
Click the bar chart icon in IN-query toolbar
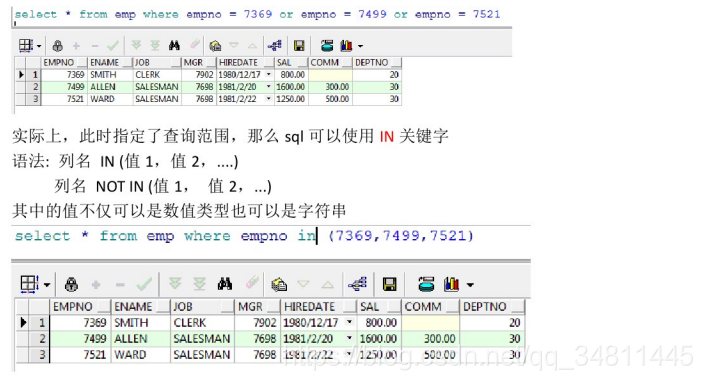[x=451, y=284]
